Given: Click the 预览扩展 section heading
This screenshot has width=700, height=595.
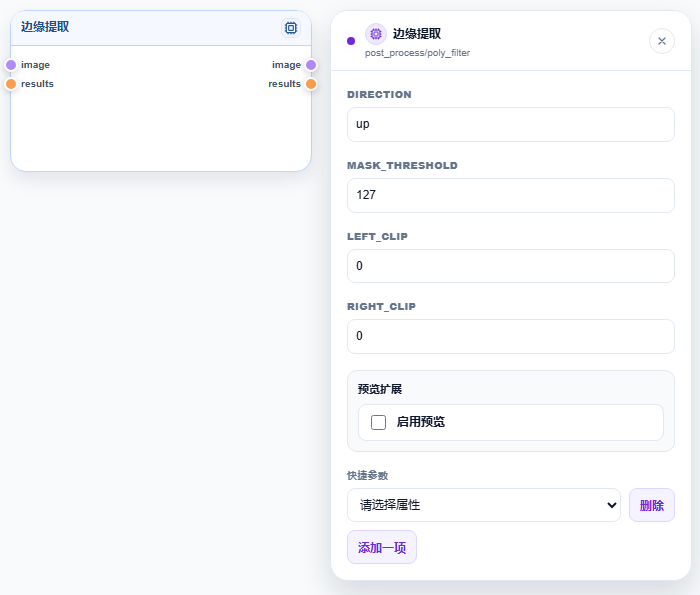Looking at the screenshot, I should coord(380,389).
